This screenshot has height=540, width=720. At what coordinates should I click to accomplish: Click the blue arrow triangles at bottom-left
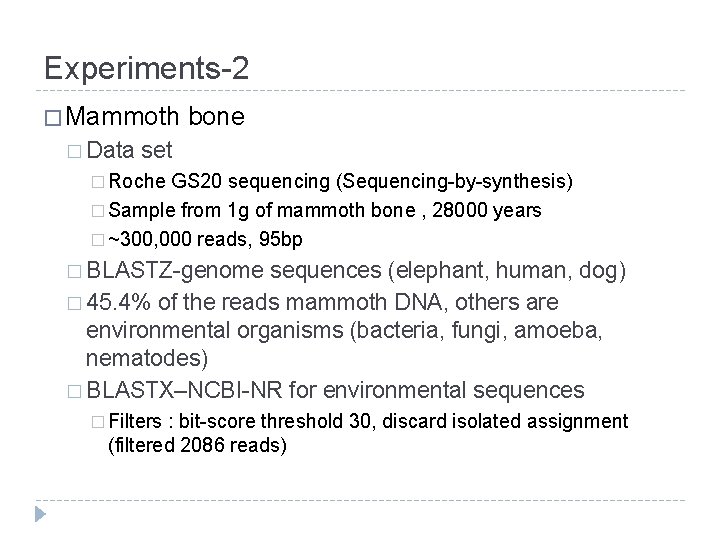[40, 516]
